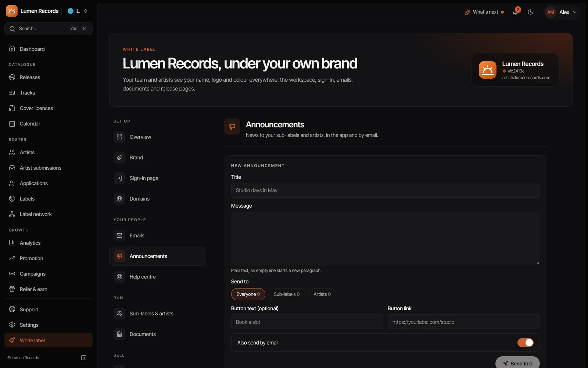Click the © Lumen Records footer text
The width and height of the screenshot is (588, 368).
[x=23, y=358]
